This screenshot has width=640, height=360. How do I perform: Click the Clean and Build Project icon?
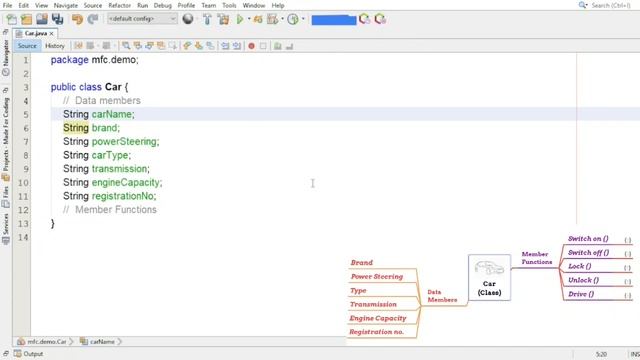[x=223, y=19]
